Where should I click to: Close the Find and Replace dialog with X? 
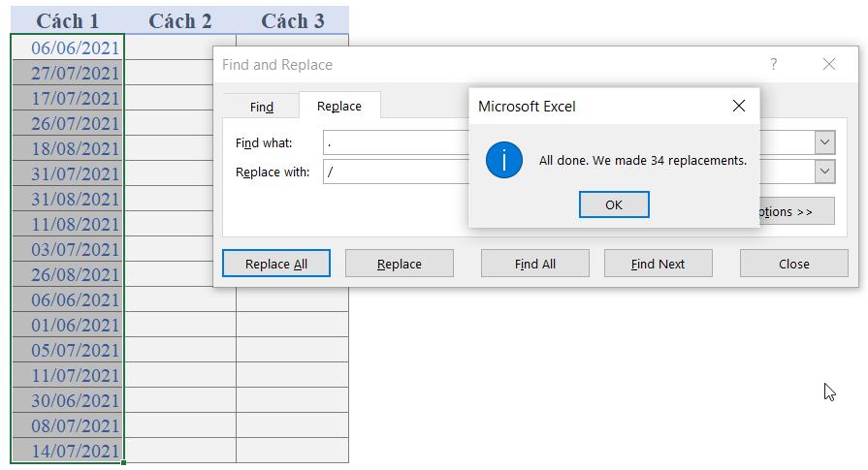point(828,64)
